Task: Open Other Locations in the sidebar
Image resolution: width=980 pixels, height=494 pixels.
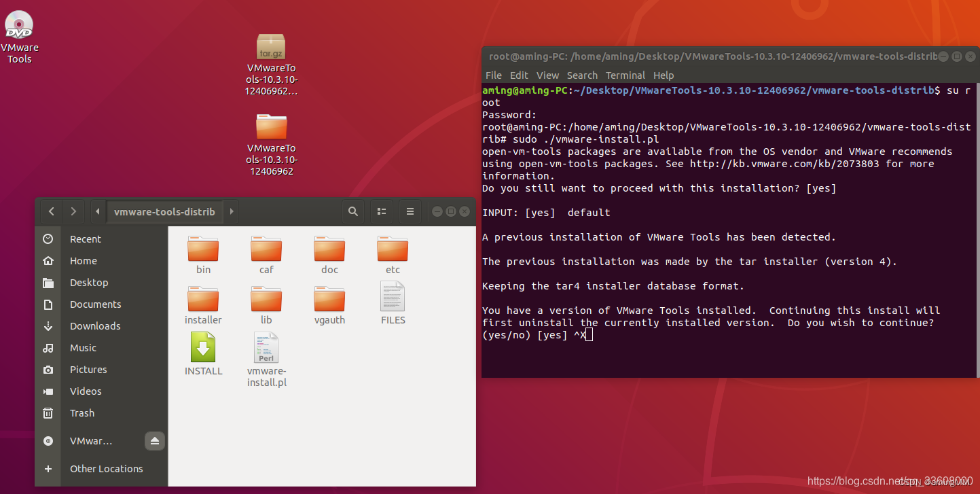Action: point(101,469)
